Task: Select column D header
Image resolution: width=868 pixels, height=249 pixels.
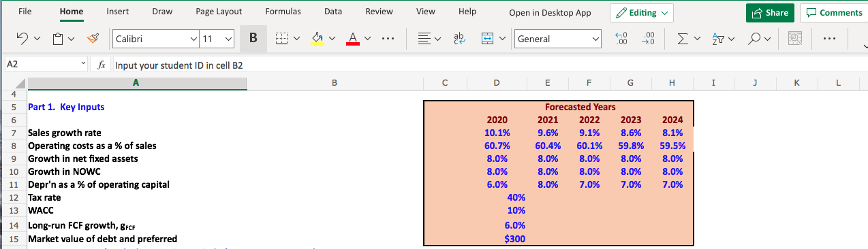Action: coord(496,84)
